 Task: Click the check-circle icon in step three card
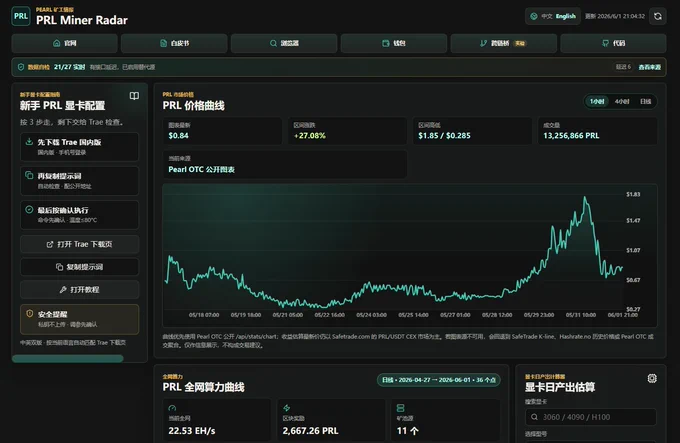[x=29, y=209]
